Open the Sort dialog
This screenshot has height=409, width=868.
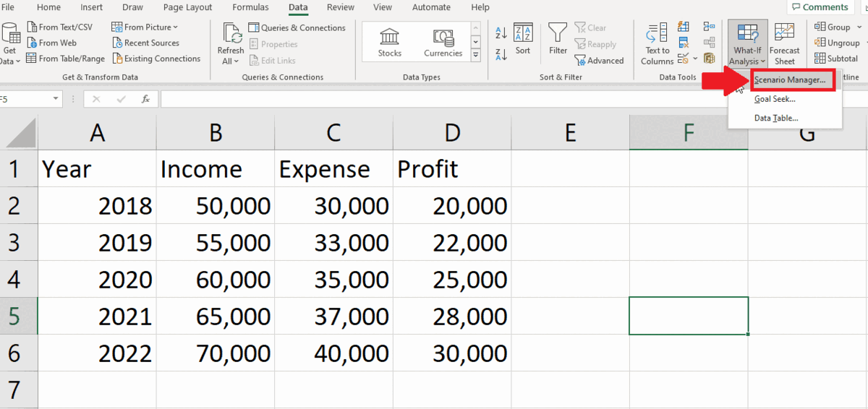(x=523, y=39)
